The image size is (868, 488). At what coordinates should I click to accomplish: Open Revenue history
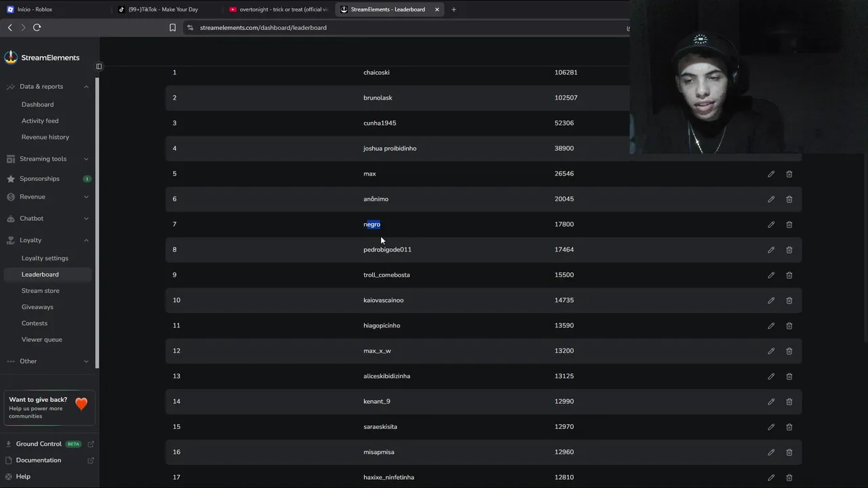point(45,137)
